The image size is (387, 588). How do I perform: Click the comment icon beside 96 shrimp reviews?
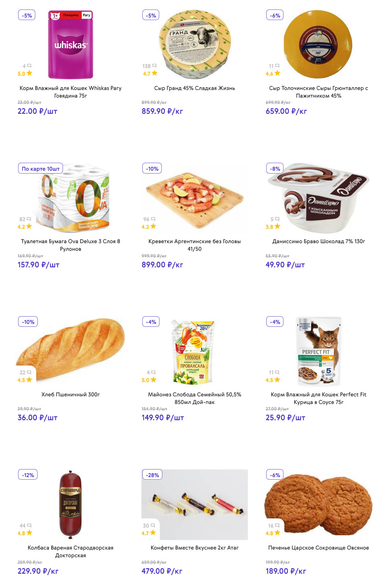(153, 219)
